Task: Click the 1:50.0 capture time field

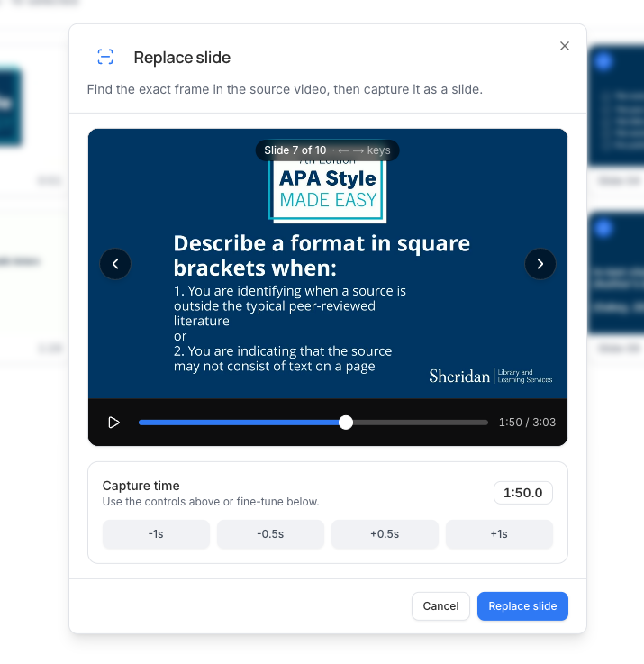Action: pyautogui.click(x=523, y=493)
